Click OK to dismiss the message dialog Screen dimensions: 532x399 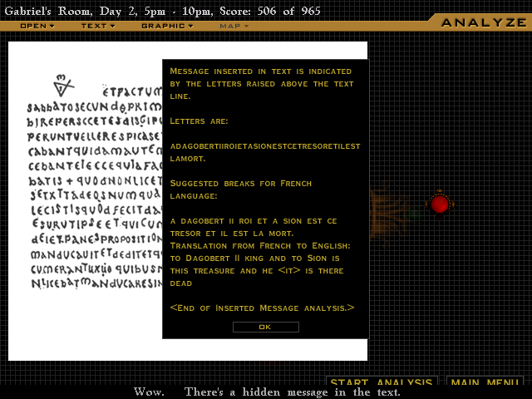pos(266,327)
